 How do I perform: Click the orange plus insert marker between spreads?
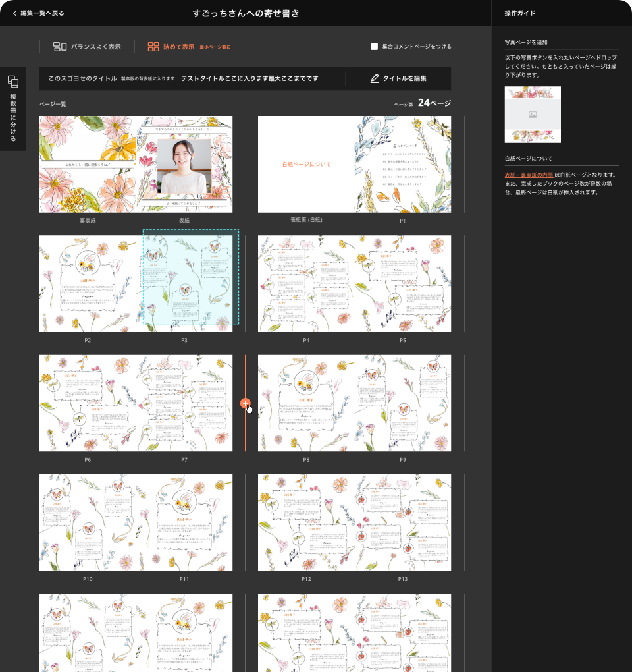(x=245, y=403)
